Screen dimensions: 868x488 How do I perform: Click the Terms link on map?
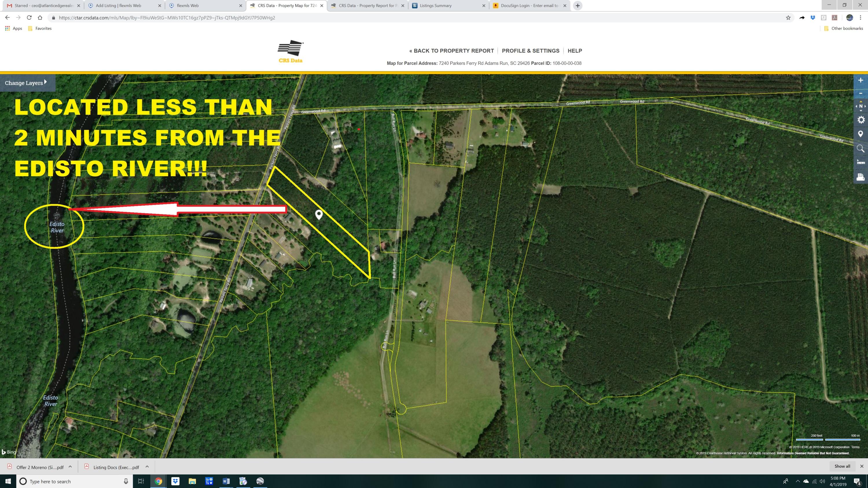pos(855,447)
